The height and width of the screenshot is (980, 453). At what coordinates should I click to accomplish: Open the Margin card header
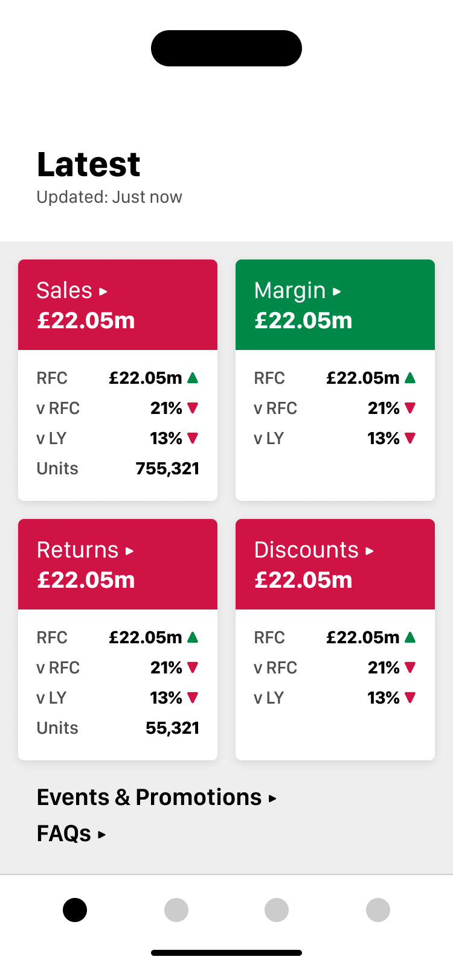point(335,305)
